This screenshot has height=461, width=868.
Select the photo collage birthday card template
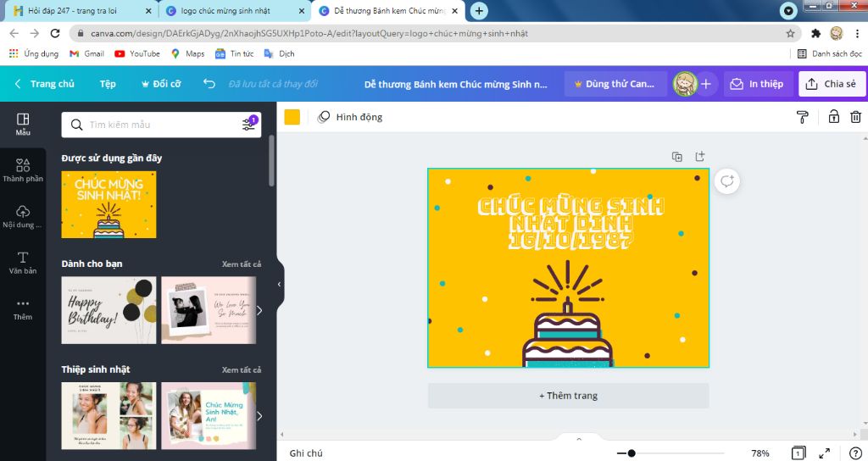108,415
